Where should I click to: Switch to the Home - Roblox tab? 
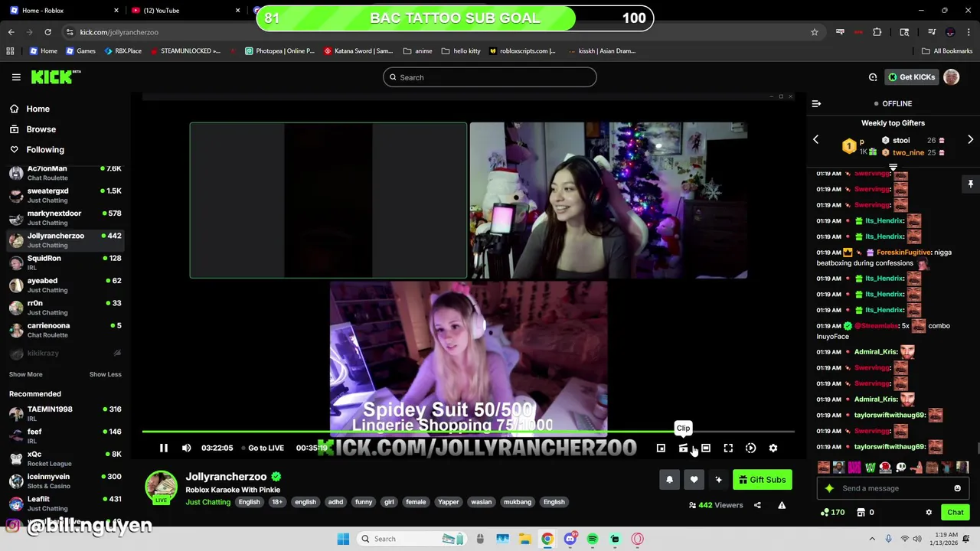[x=63, y=11]
